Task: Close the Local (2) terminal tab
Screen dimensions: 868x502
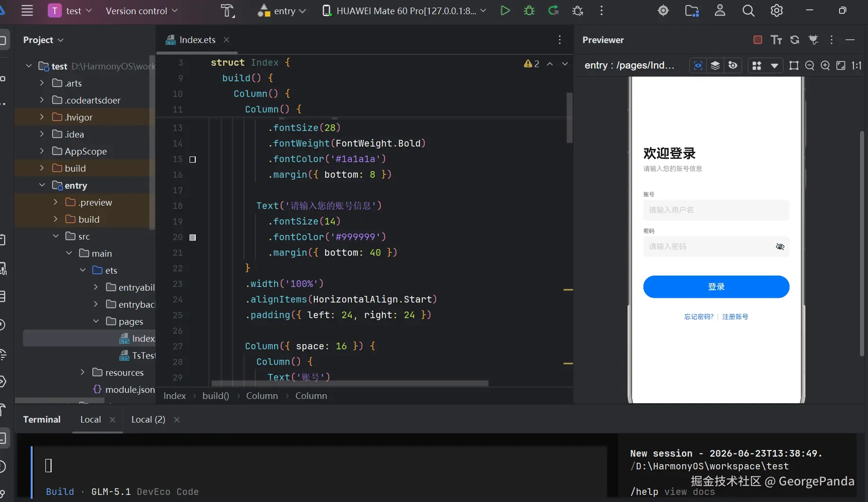Action: [177, 420]
